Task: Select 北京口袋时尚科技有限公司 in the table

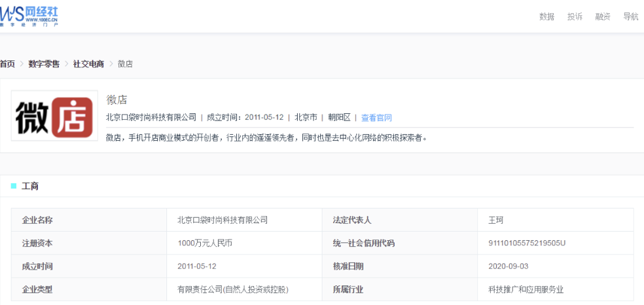Action: tap(223, 220)
